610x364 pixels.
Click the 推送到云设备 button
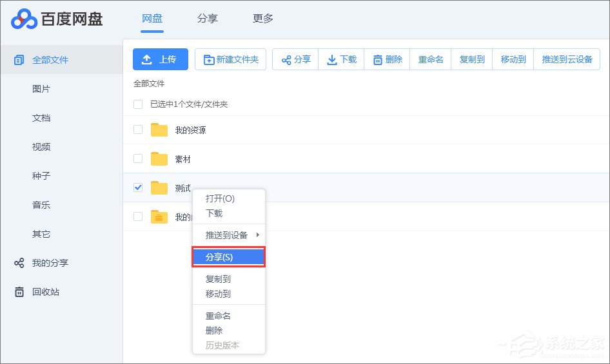click(x=567, y=59)
